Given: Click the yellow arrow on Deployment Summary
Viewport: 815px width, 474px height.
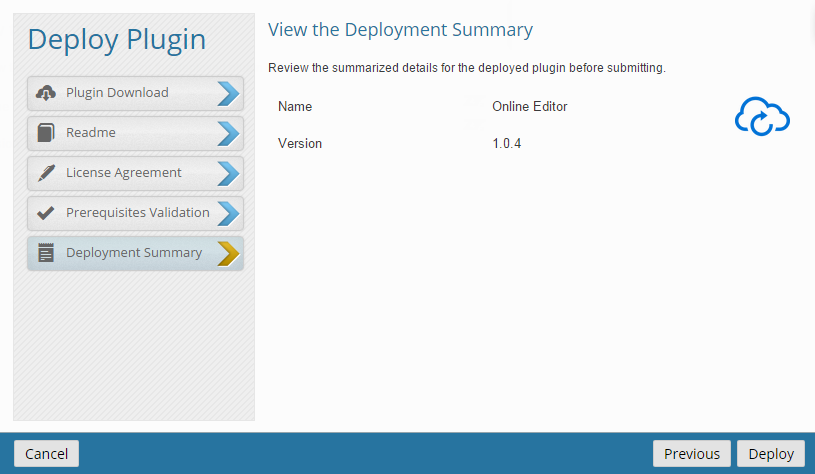Looking at the screenshot, I should (228, 253).
